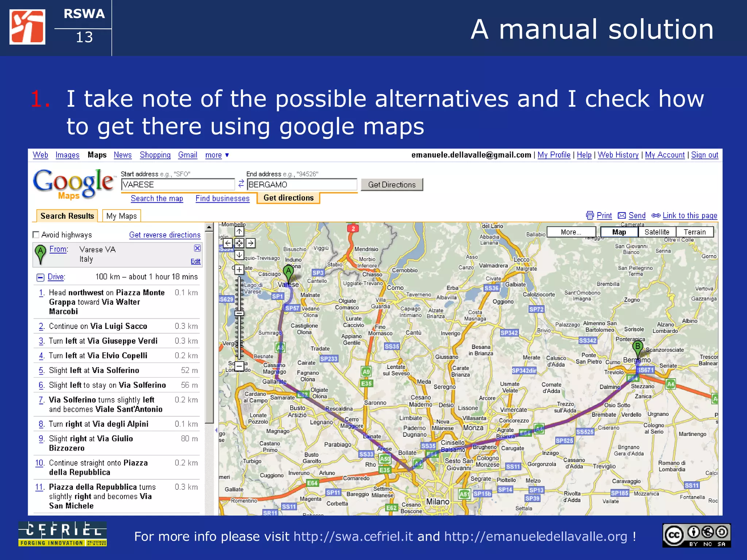Viewport: 747px width, 560px height.
Task: Click Get reverse directions link
Action: [165, 235]
